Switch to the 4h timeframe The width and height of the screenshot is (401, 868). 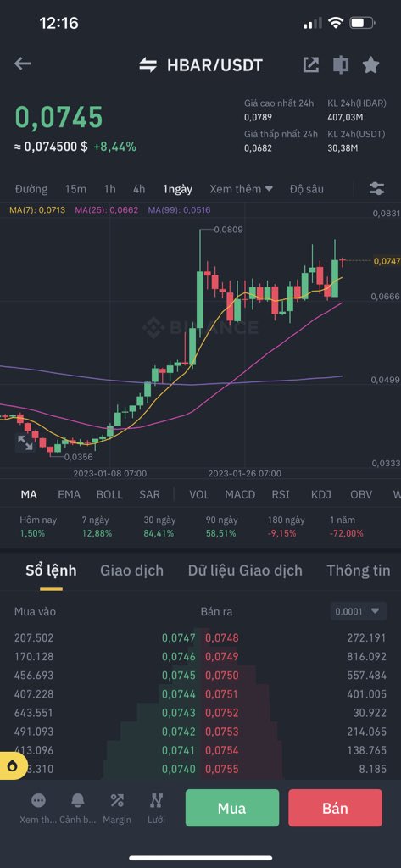coord(139,189)
